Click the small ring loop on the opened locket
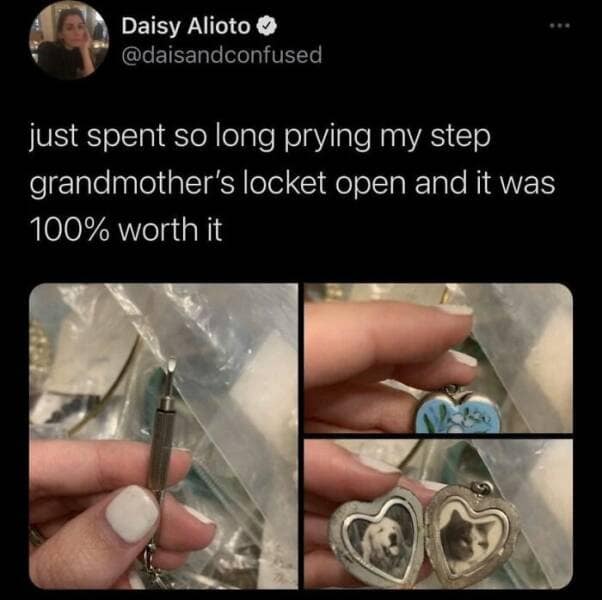This screenshot has height=600, width=602. click(x=482, y=488)
